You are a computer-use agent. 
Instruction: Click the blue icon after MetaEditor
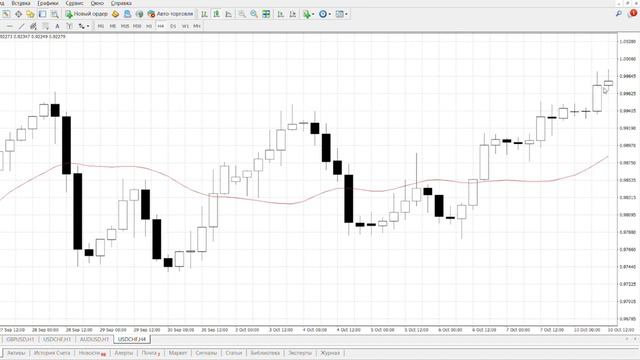coord(127,14)
